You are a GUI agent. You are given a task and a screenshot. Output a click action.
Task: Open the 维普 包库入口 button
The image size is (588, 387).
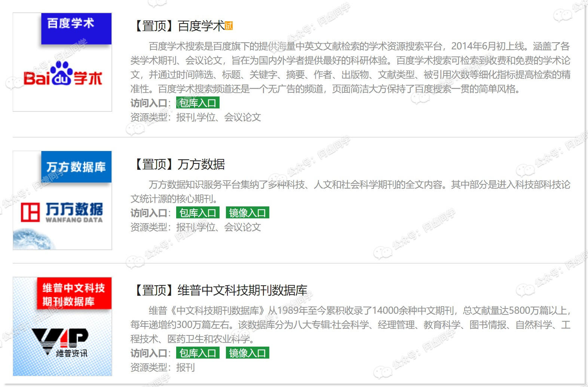[197, 353]
